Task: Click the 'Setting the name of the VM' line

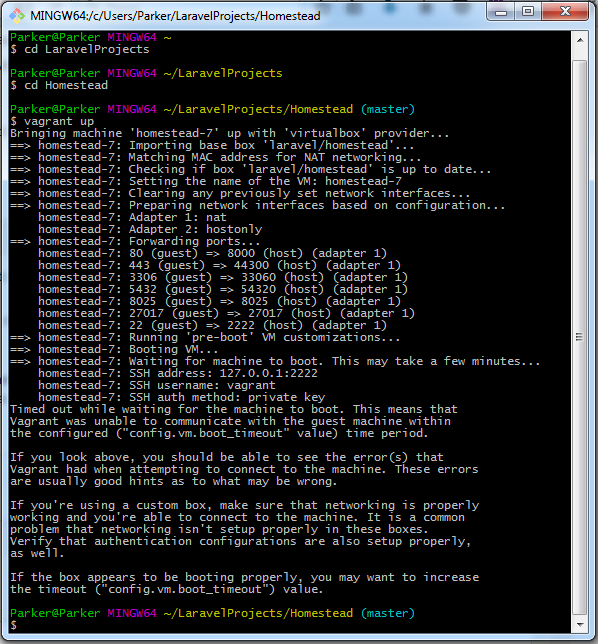Action: (206, 181)
